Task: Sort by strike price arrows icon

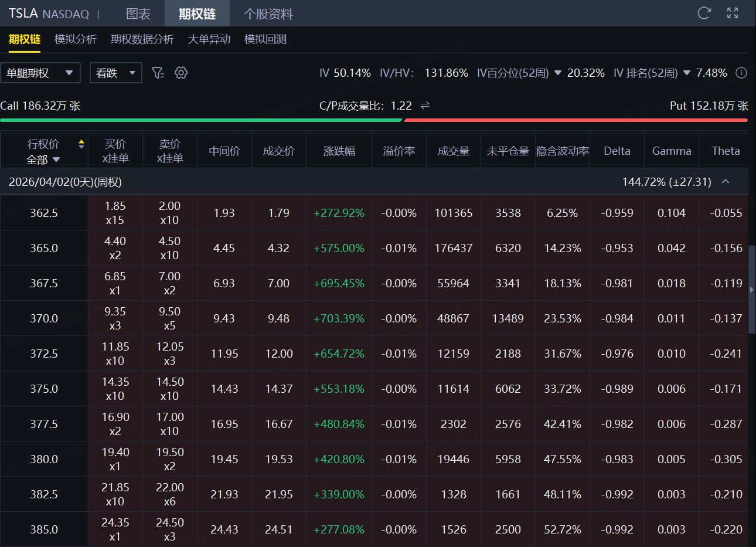Action: pyautogui.click(x=81, y=144)
